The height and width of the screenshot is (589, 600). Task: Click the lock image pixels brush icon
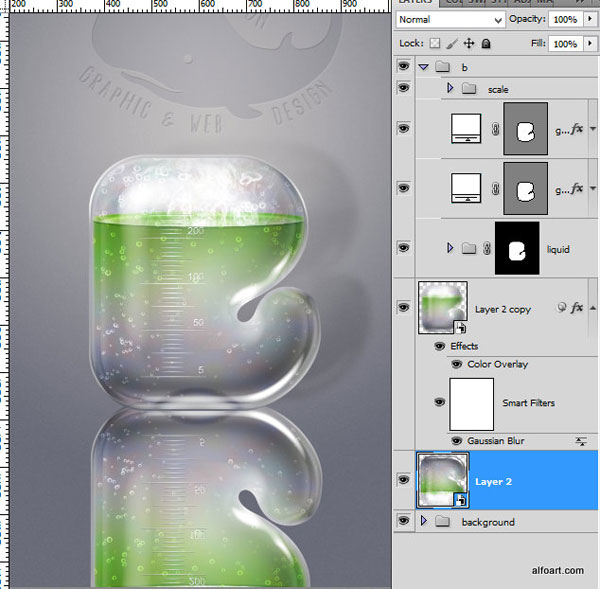(x=452, y=44)
